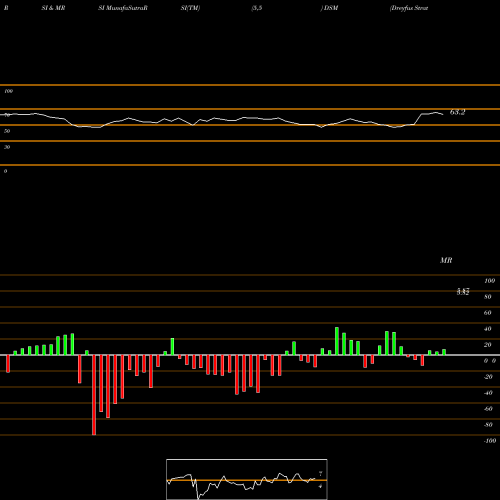Click the 30 level label on RSI panel
Viewport: 500px width, 500px height.
(x=7, y=147)
